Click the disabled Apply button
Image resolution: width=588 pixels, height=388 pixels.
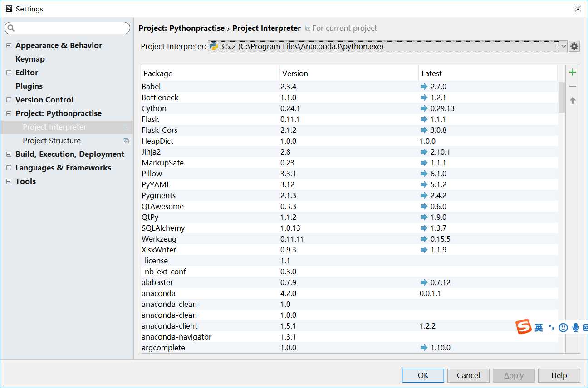[x=514, y=375]
